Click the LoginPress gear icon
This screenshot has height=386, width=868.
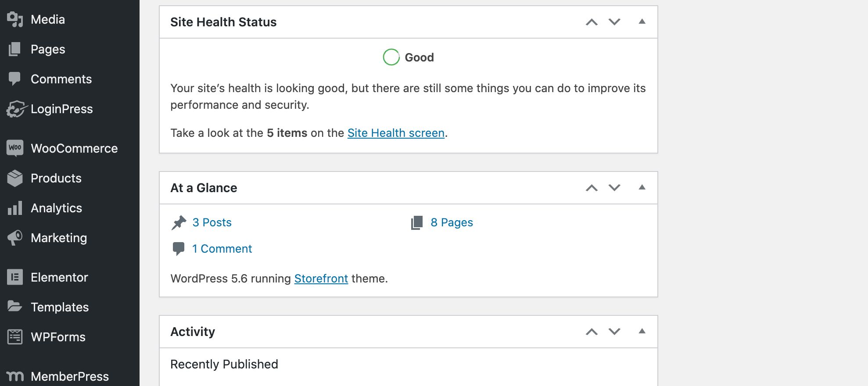(x=16, y=109)
